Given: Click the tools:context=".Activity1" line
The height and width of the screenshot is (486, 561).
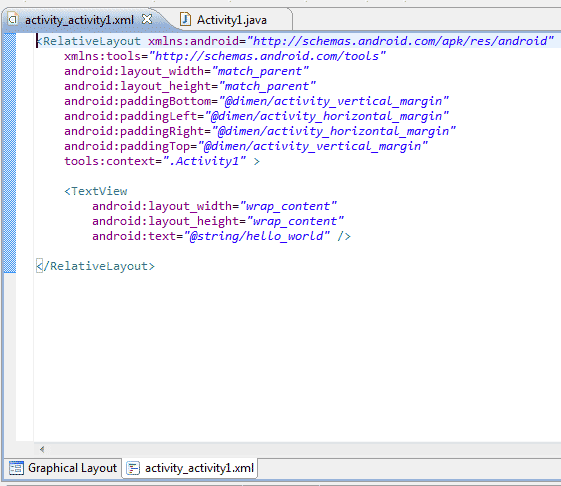Looking at the screenshot, I should 162,161.
